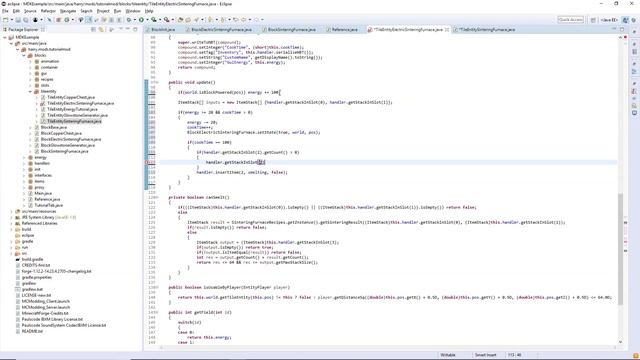Select TileEntityEnergyTutorial.java in the tree
This screenshot has width=640, height=360.
pyautogui.click(x=72, y=109)
